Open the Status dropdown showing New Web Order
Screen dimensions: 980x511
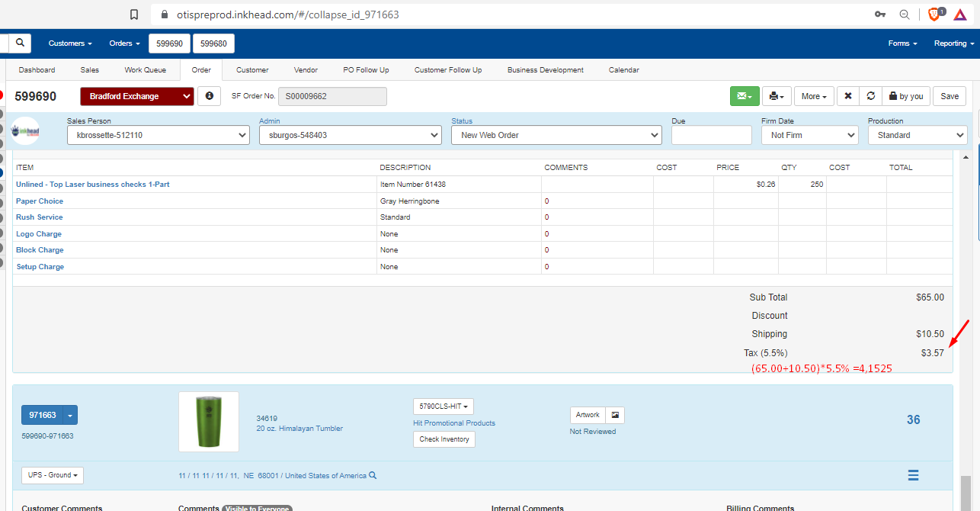click(x=556, y=135)
